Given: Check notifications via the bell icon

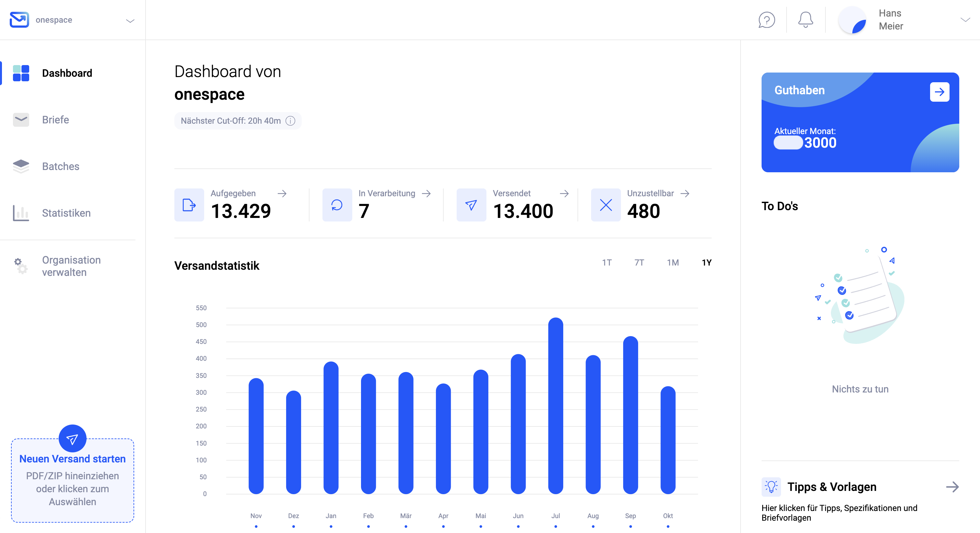Looking at the screenshot, I should (x=805, y=20).
